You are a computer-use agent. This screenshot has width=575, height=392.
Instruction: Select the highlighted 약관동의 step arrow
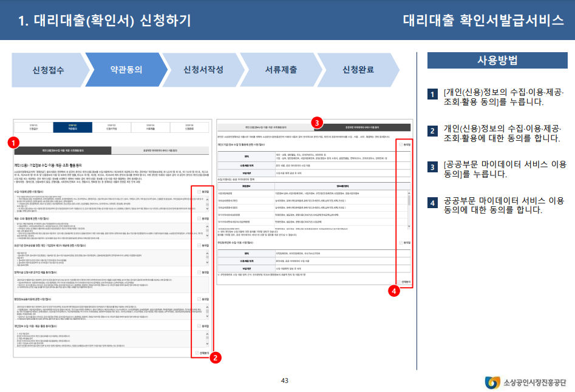(126, 70)
